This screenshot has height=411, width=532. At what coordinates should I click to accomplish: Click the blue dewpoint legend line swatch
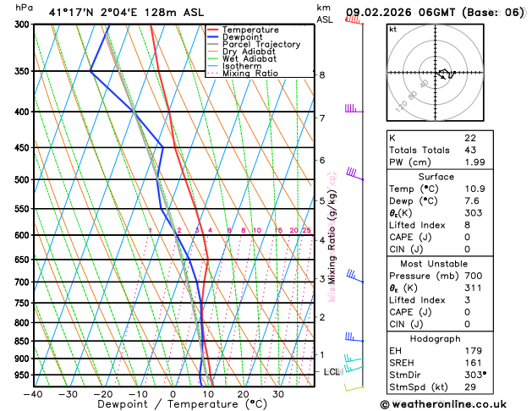(213, 37)
